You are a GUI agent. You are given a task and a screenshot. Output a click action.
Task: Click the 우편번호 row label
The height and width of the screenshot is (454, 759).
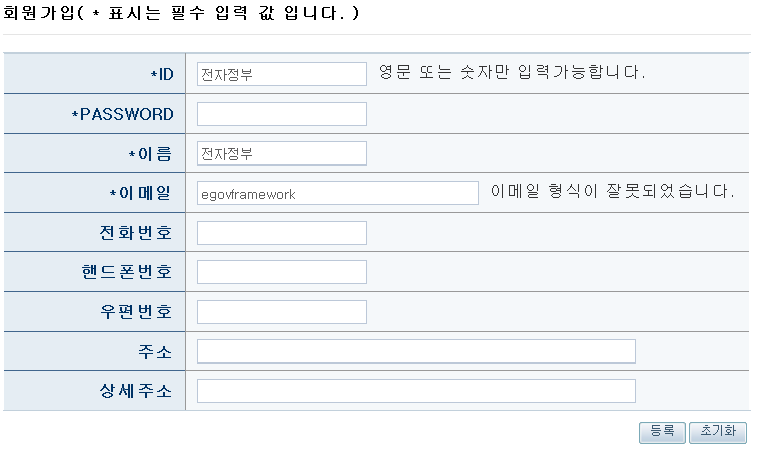130,312
